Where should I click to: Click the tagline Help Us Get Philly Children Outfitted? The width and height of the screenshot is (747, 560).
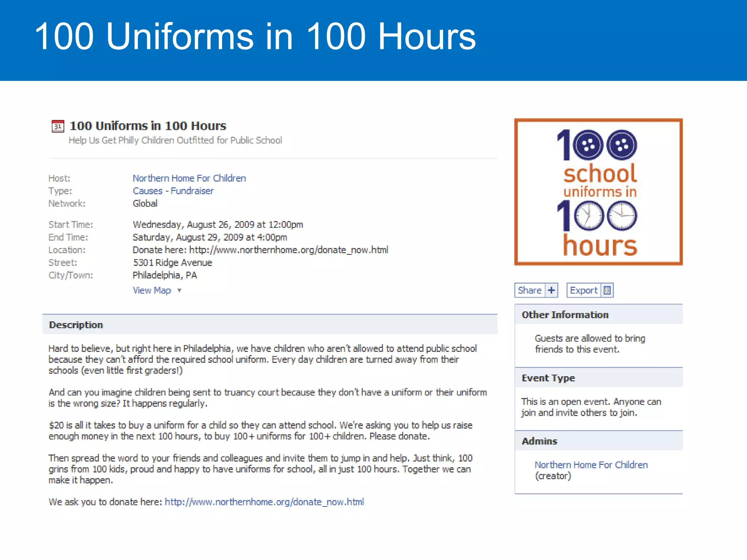pos(175,140)
